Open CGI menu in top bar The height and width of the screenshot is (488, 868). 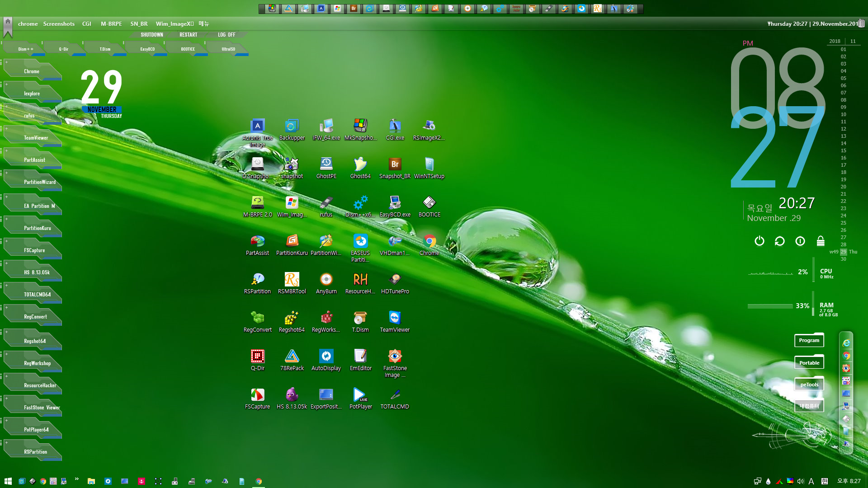86,23
